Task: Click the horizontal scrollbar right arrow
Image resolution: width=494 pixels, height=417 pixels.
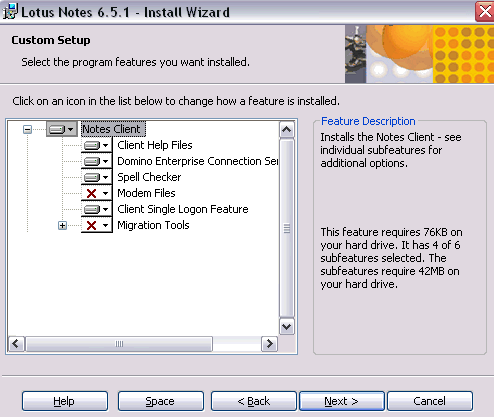Action: 269,344
